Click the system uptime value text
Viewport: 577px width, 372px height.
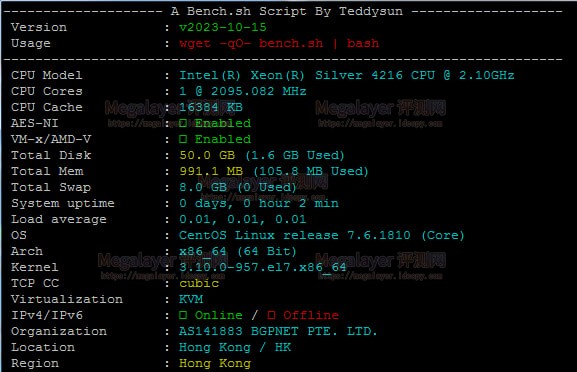tap(259, 203)
